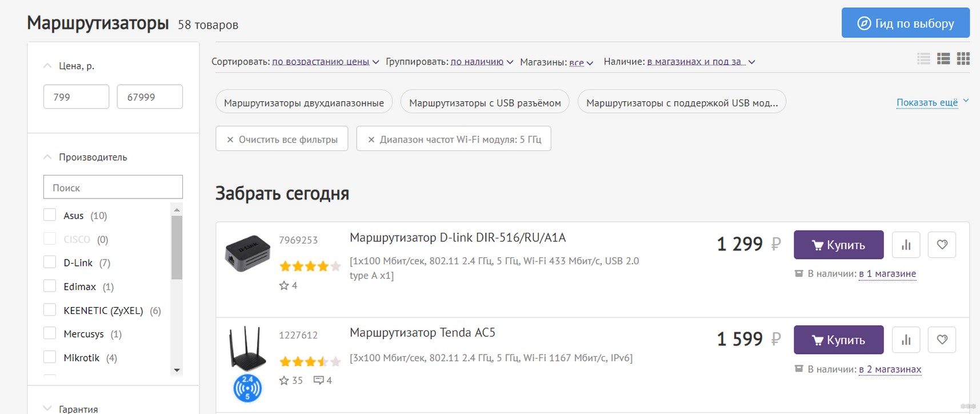The height and width of the screenshot is (414, 980).
Task: Clear all filters with Очистить все фильтры
Action: point(282,139)
